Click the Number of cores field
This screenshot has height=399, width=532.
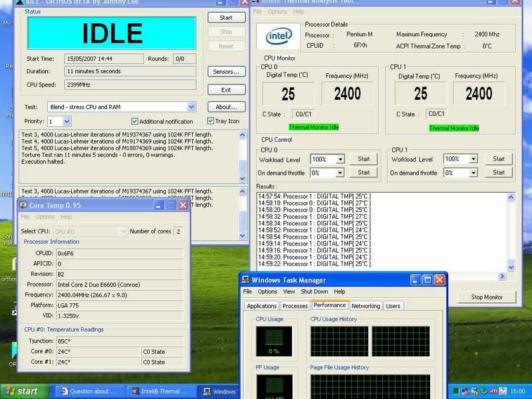178,231
